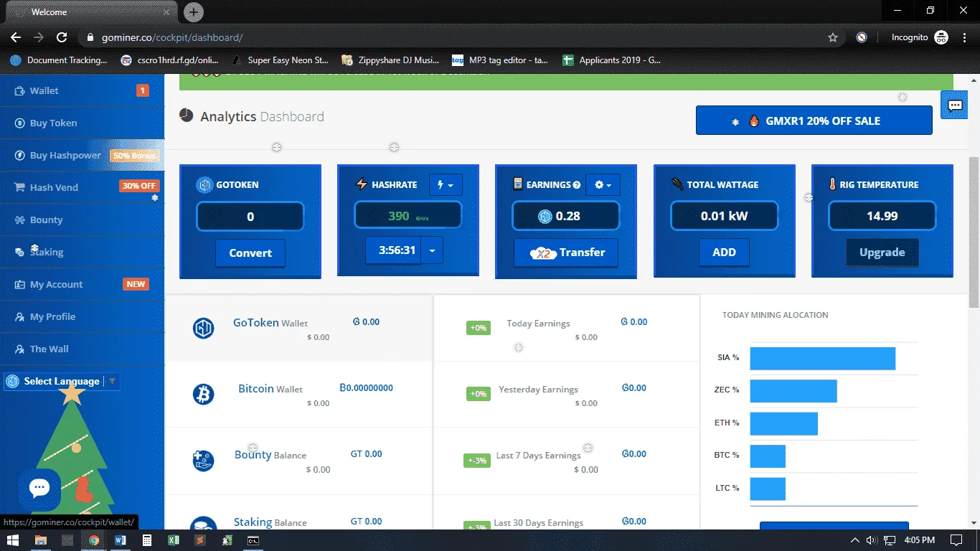Open The Wall sidebar item
The width and height of the screenshot is (980, 551).
click(82, 349)
